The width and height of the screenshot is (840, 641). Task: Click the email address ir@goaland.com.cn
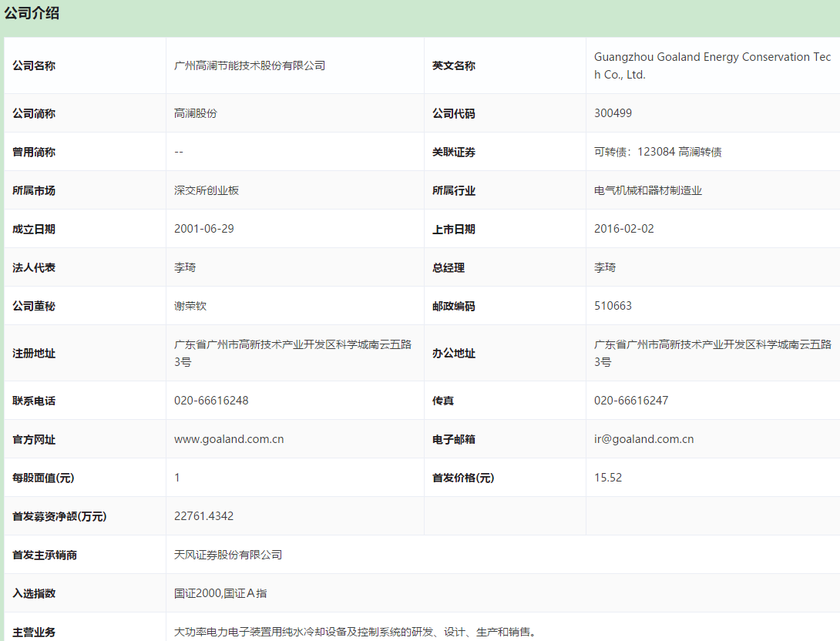(x=643, y=439)
